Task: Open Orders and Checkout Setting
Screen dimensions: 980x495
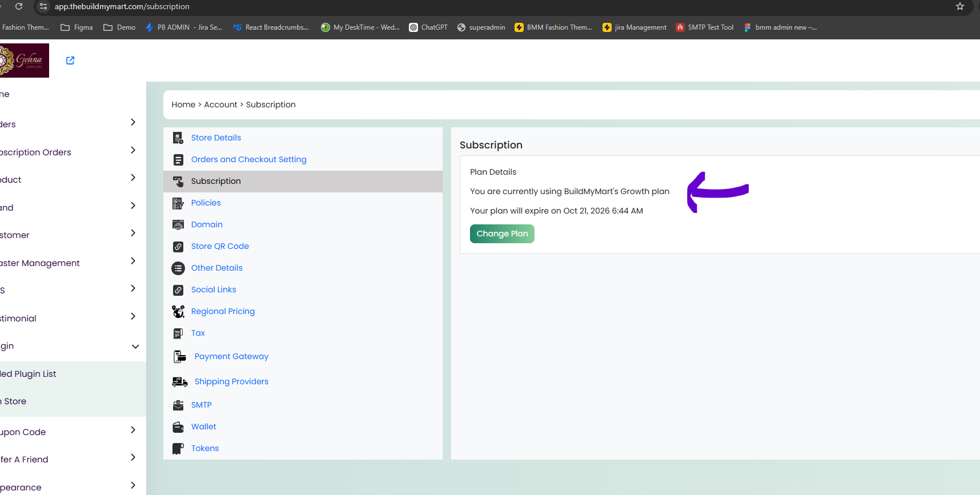Action: click(x=248, y=159)
